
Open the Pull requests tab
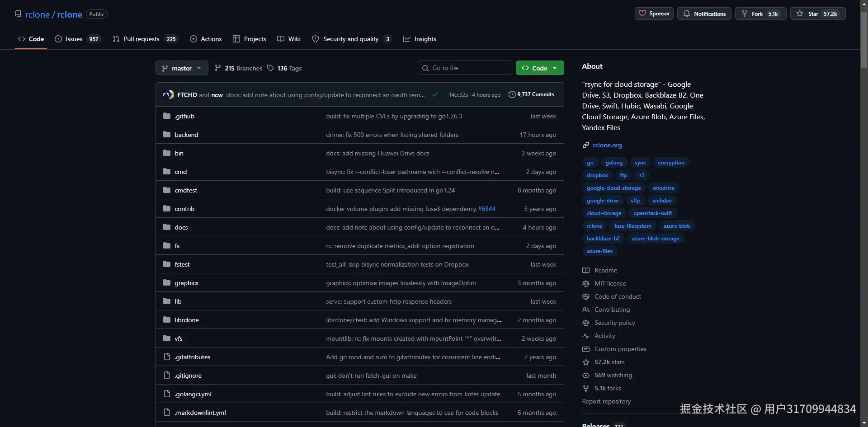(146, 39)
